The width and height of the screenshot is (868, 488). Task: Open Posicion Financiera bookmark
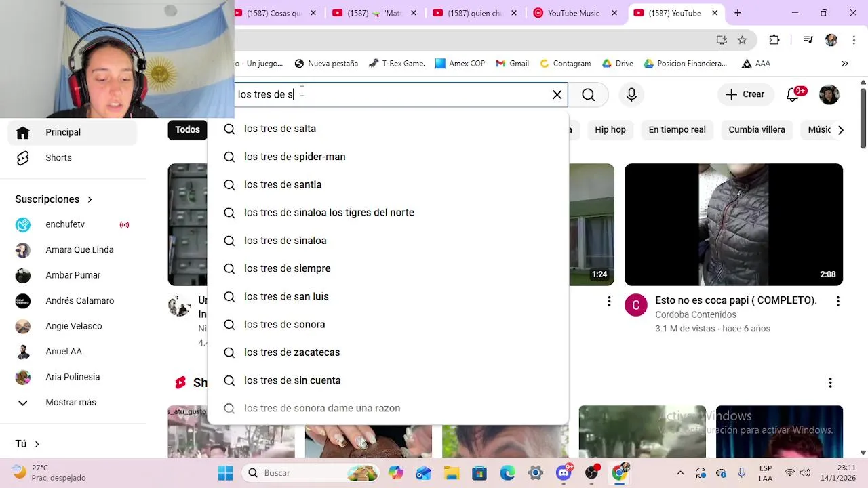tap(685, 64)
